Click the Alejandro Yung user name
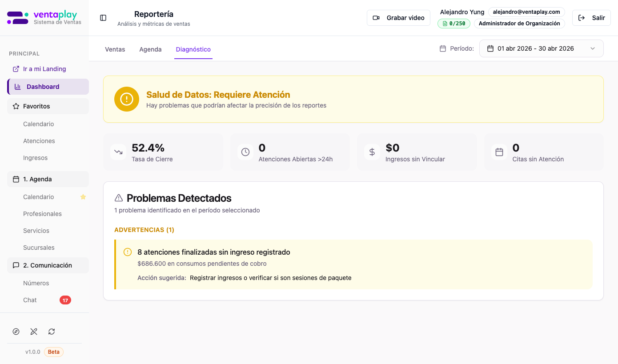 [462, 12]
